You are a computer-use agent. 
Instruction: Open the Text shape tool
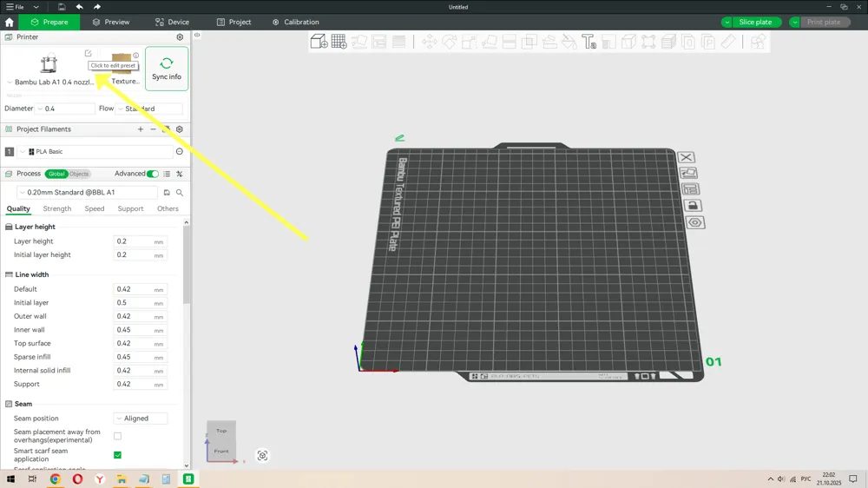[589, 42]
